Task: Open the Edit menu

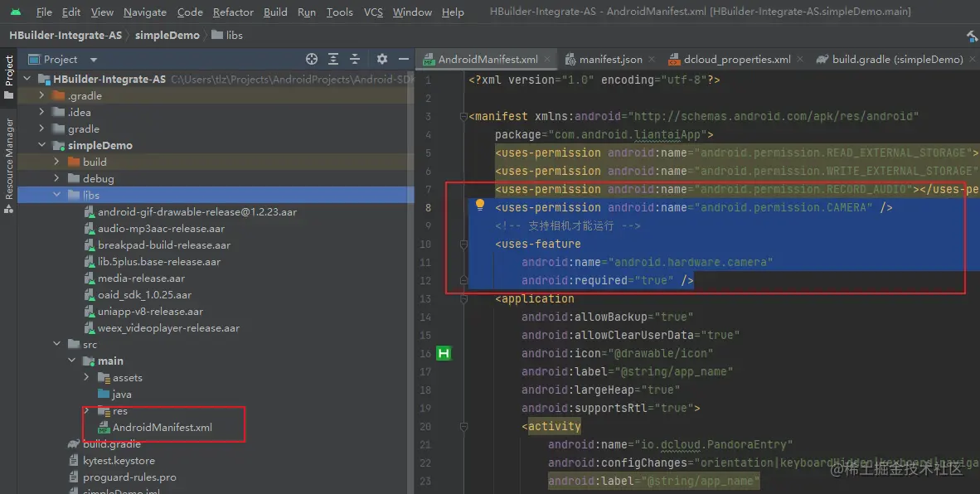Action: coord(71,12)
